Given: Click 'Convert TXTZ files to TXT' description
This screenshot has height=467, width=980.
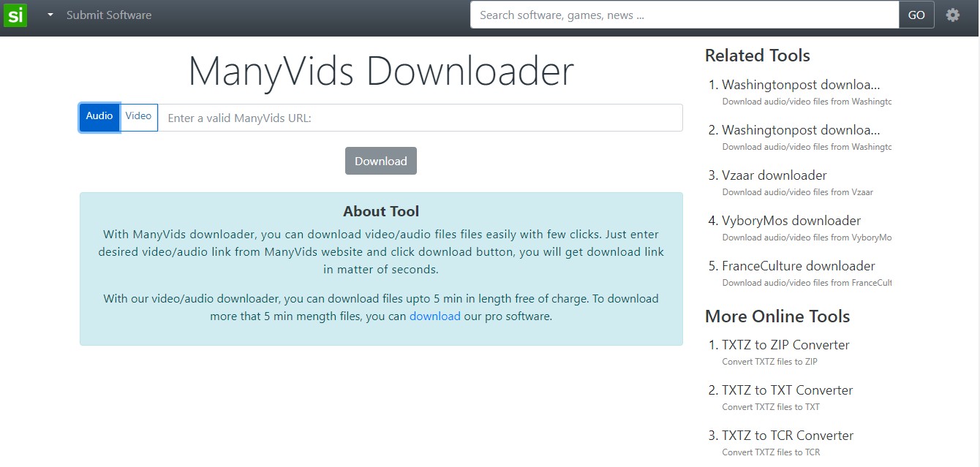Looking at the screenshot, I should click(x=771, y=407).
